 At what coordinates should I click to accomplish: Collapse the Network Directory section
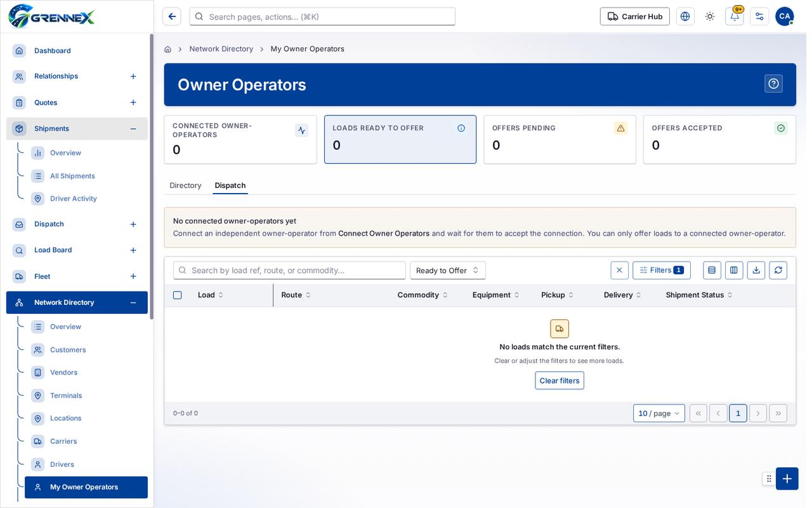[x=133, y=303]
